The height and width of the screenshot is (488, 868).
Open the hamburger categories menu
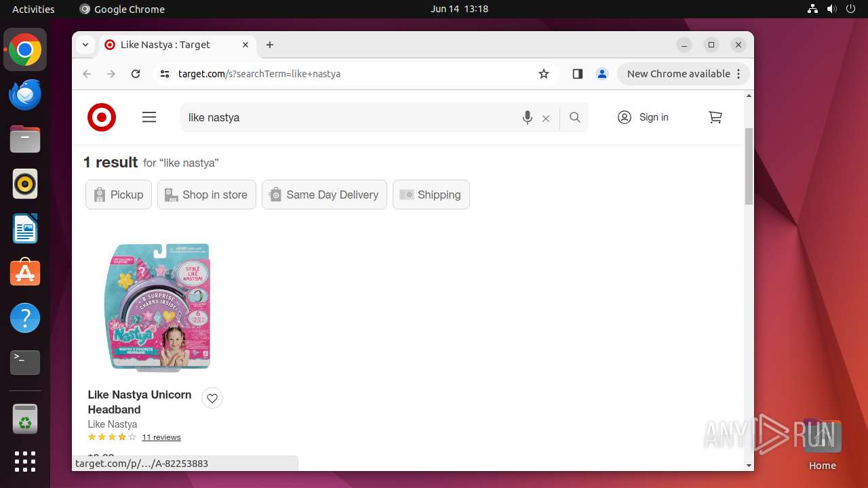click(x=149, y=117)
